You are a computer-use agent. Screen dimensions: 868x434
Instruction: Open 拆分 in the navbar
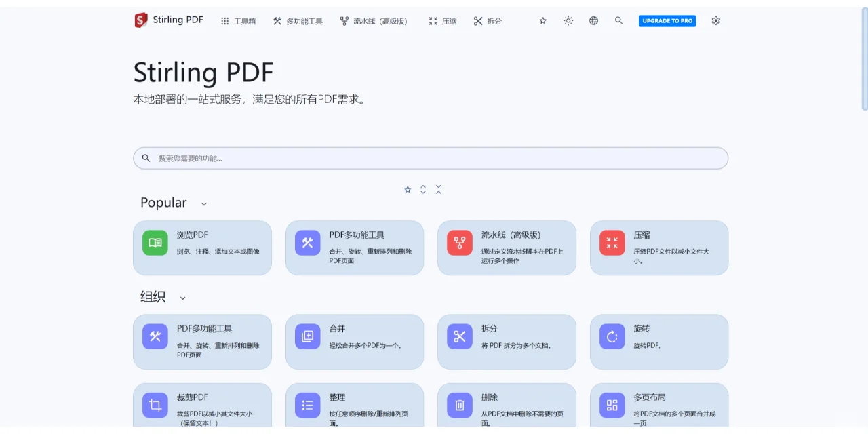coord(488,21)
